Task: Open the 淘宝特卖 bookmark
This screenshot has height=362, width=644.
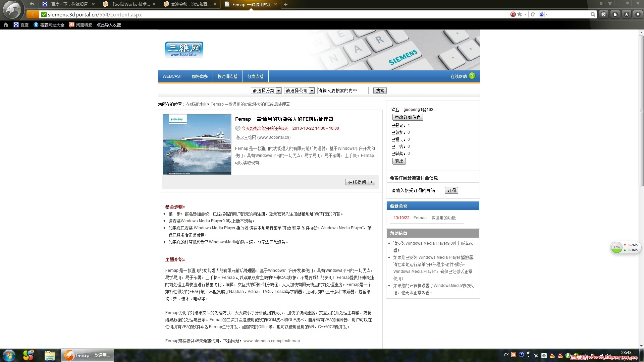Action: coord(80,25)
